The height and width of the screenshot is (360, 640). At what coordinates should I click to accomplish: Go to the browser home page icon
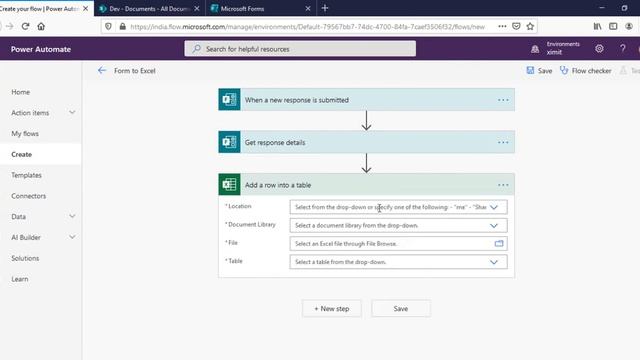(41, 27)
